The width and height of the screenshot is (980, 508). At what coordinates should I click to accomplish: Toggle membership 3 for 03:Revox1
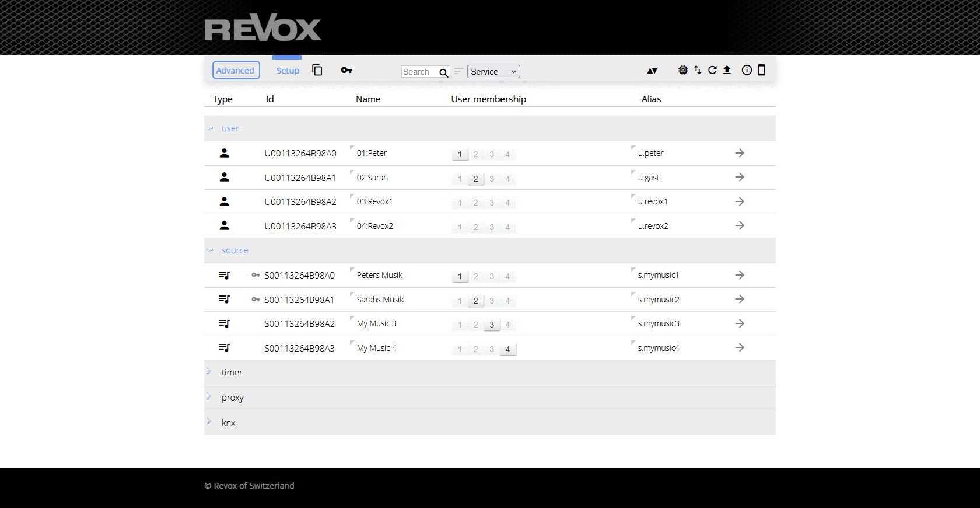492,203
